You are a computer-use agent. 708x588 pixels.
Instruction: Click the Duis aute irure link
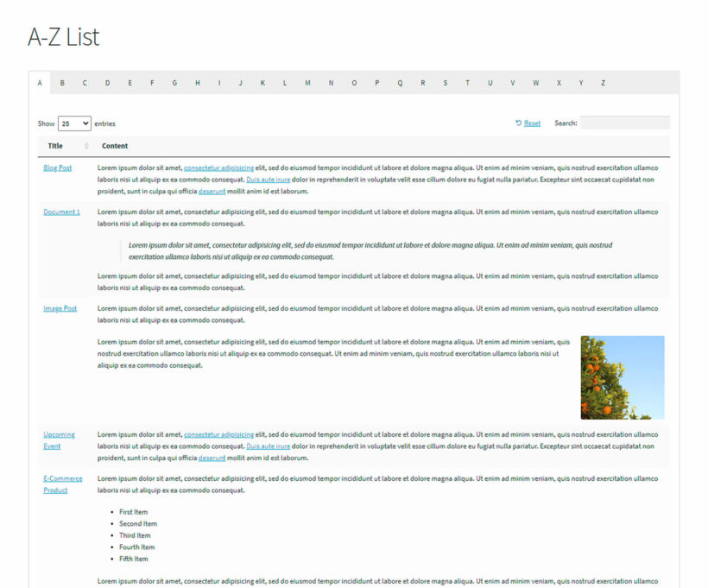pyautogui.click(x=269, y=180)
